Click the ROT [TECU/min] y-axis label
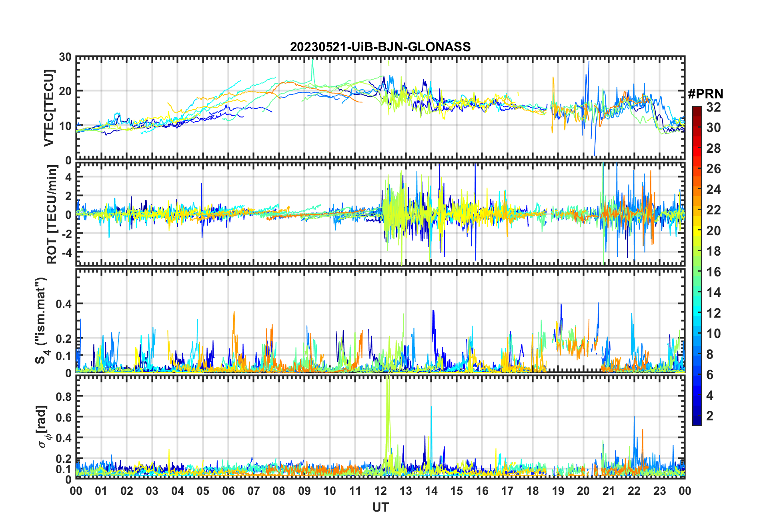The height and width of the screenshot is (532, 761). point(52,214)
